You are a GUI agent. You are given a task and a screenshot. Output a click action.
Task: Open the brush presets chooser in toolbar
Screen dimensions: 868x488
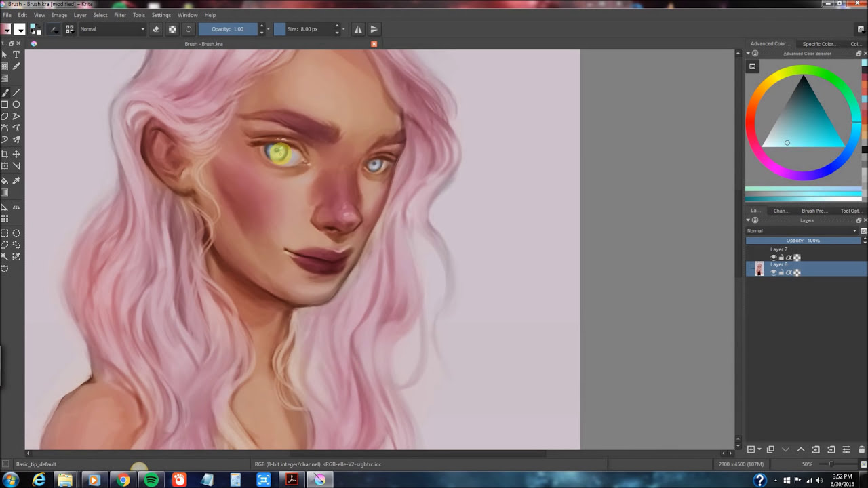69,29
